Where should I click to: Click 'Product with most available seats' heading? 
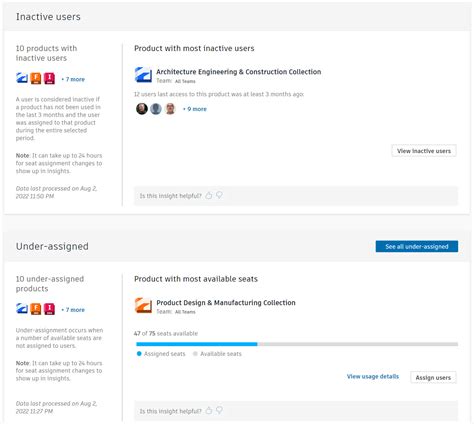196,279
